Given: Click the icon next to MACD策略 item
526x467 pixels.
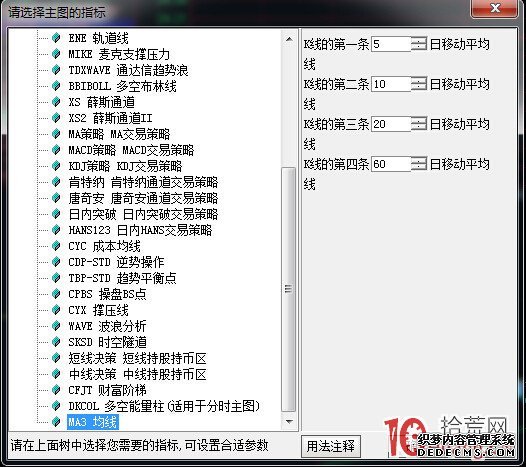Looking at the screenshot, I should 56,150.
